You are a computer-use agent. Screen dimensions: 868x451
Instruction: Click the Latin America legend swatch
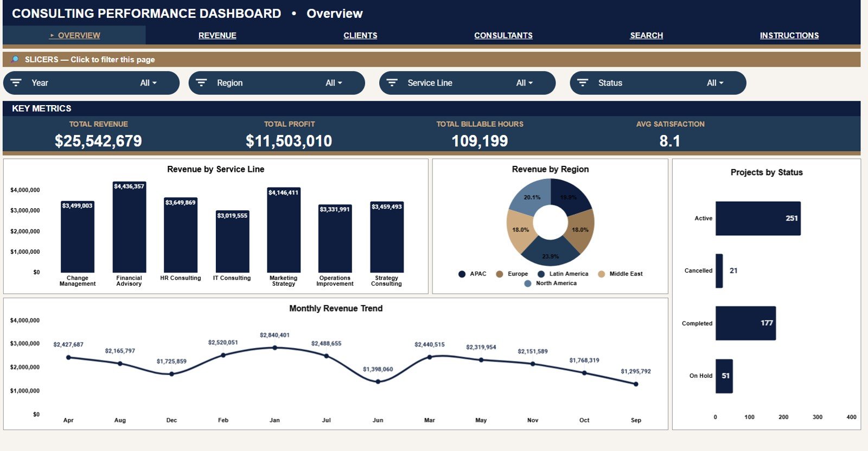[541, 274]
